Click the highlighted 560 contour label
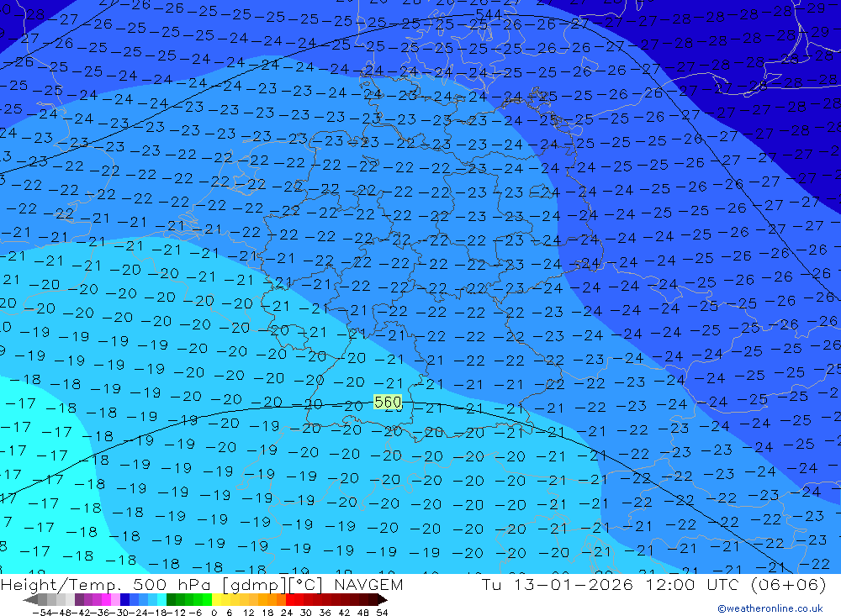Screen dimensions: 841x616 click(388, 402)
